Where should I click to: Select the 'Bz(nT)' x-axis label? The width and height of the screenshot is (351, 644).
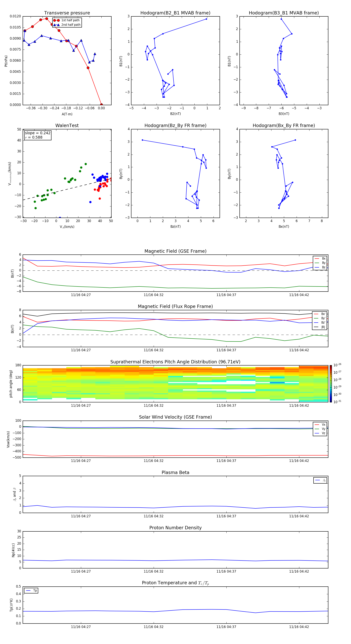click(x=175, y=227)
